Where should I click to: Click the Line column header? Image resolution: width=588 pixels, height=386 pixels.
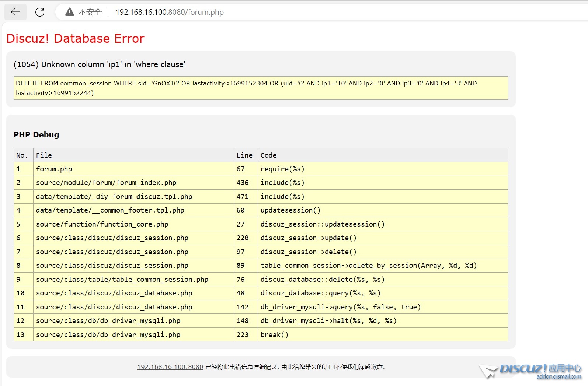pyautogui.click(x=244, y=155)
